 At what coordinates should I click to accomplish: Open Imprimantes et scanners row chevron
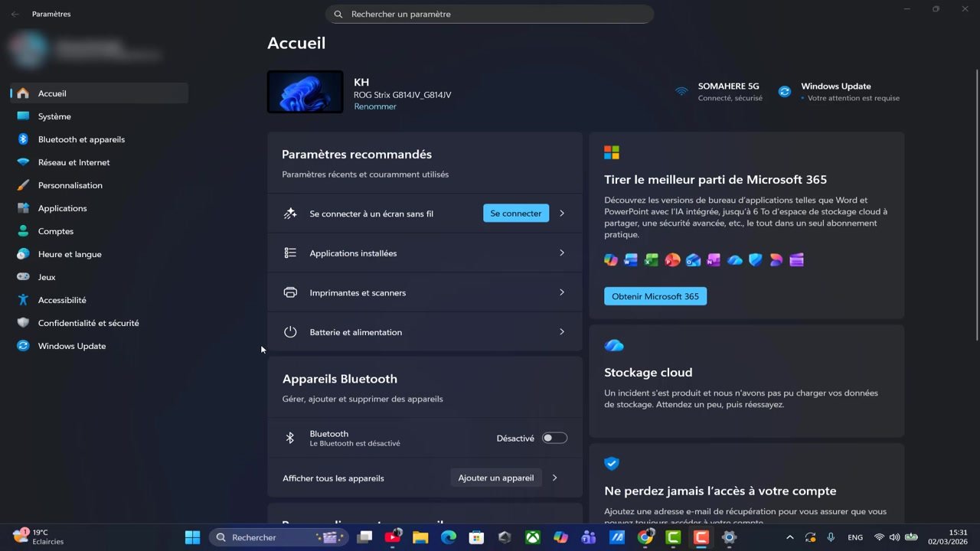coord(562,292)
